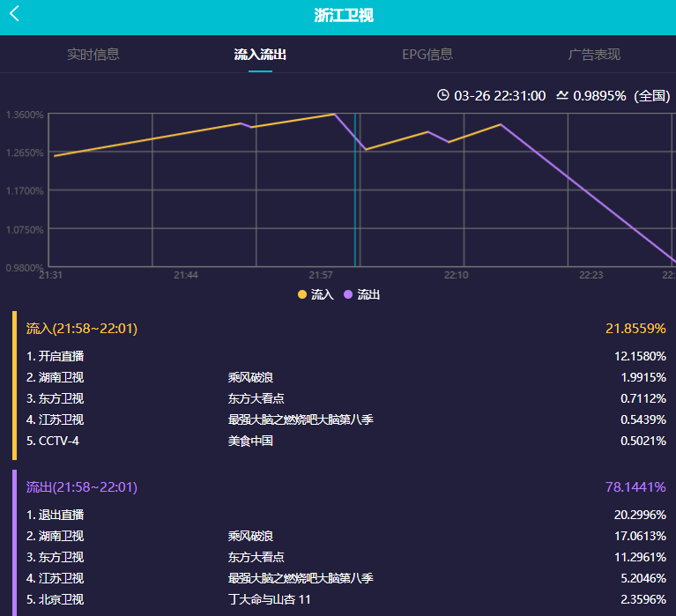Click the (全国) region label
Screen dimensions: 676x616
652,95
